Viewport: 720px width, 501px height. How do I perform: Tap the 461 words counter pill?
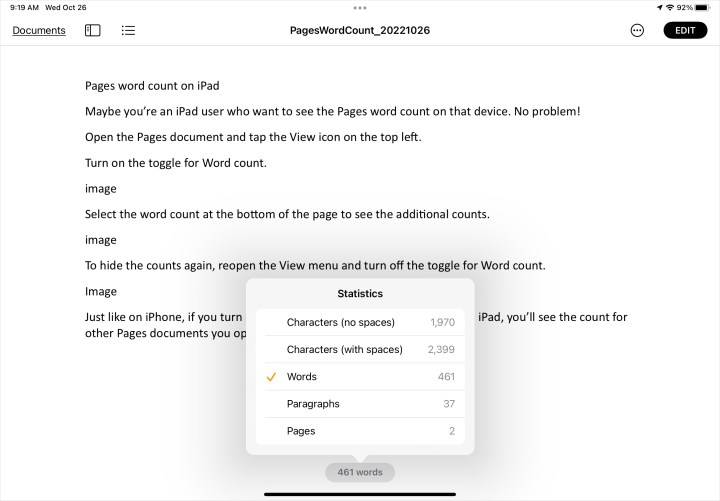point(360,472)
